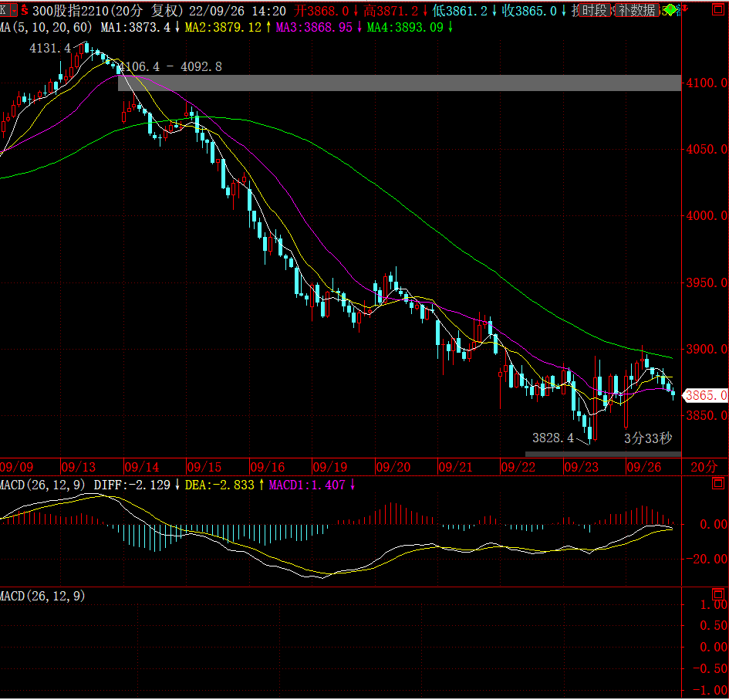Click the 0.50 axis label in bottom panel

click(x=714, y=626)
